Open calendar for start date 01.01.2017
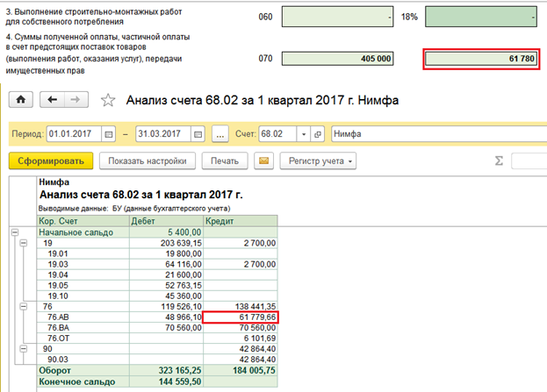This screenshot has height=392, width=547. point(109,134)
